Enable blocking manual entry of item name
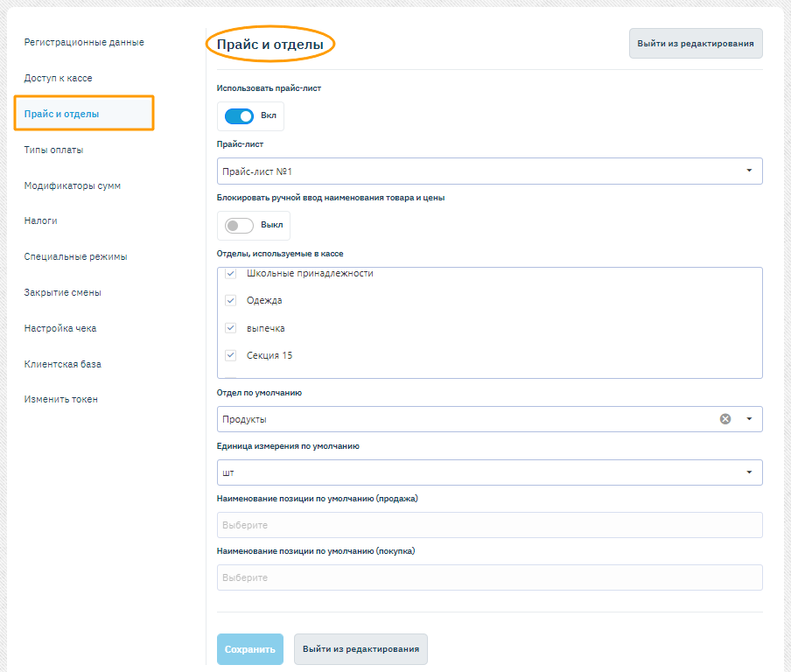791x672 pixels. point(239,226)
